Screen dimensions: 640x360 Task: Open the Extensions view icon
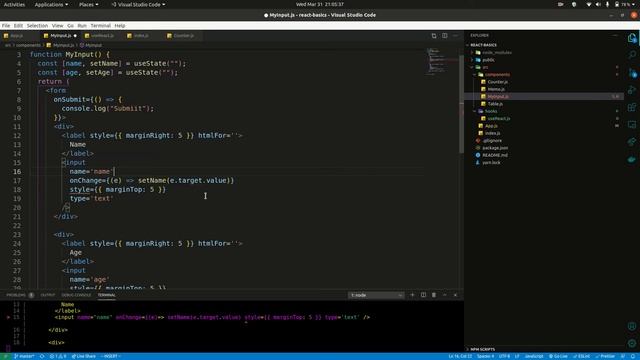[632, 107]
